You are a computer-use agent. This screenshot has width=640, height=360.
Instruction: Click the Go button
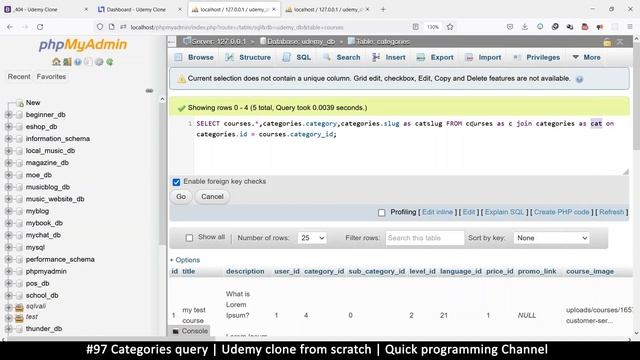[x=181, y=197]
